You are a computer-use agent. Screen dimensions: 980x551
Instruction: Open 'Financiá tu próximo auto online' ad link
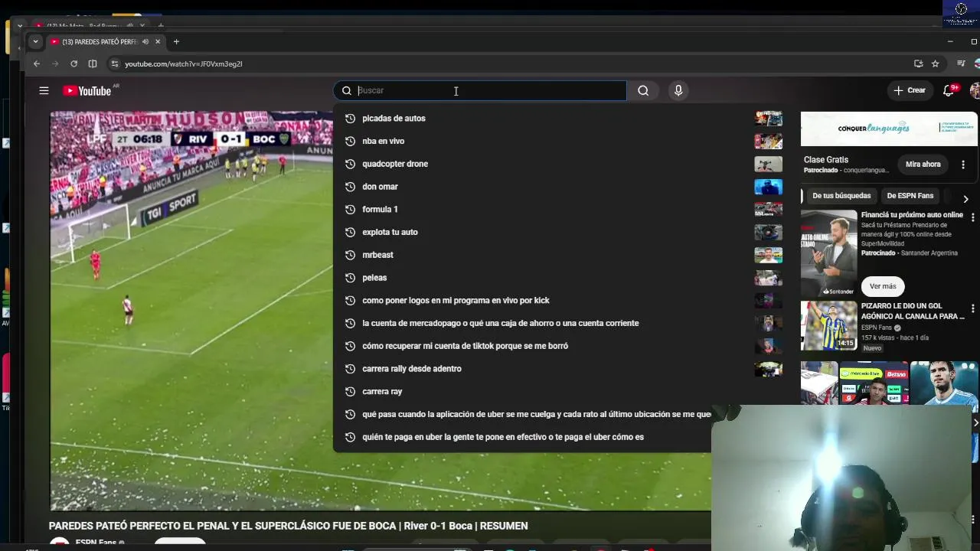pos(912,215)
